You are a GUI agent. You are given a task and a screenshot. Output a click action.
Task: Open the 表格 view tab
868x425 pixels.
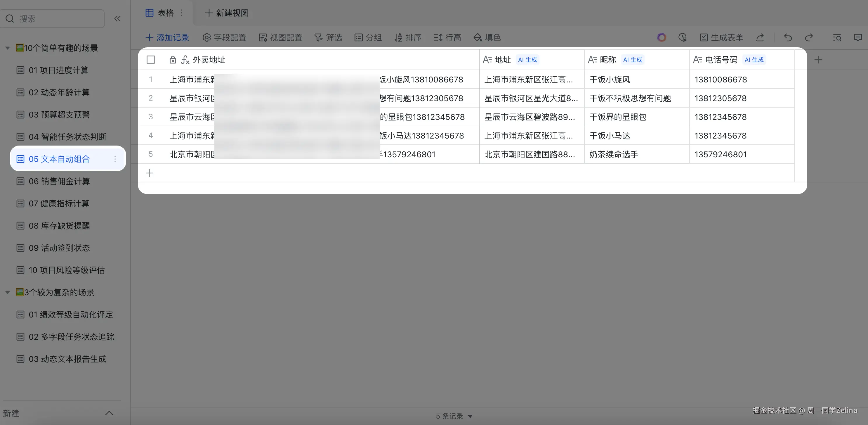click(160, 13)
